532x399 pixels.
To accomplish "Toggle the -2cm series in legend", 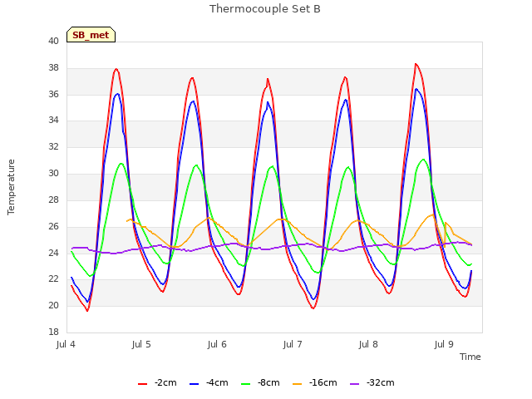I will (x=157, y=382).
